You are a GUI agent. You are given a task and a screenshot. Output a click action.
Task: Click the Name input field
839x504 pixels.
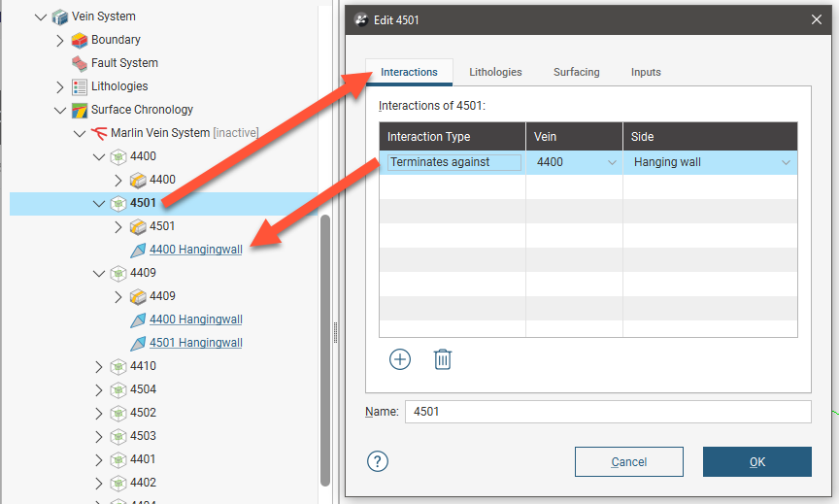coord(607,412)
